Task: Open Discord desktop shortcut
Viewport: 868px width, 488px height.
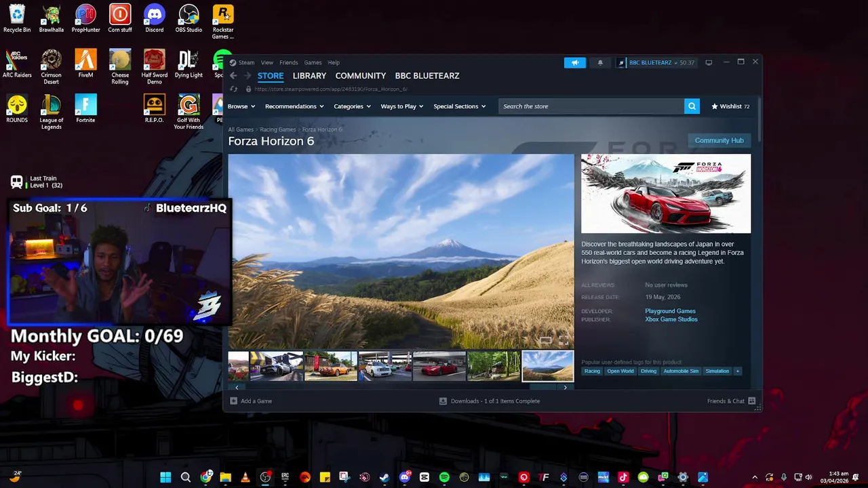Action: (155, 19)
